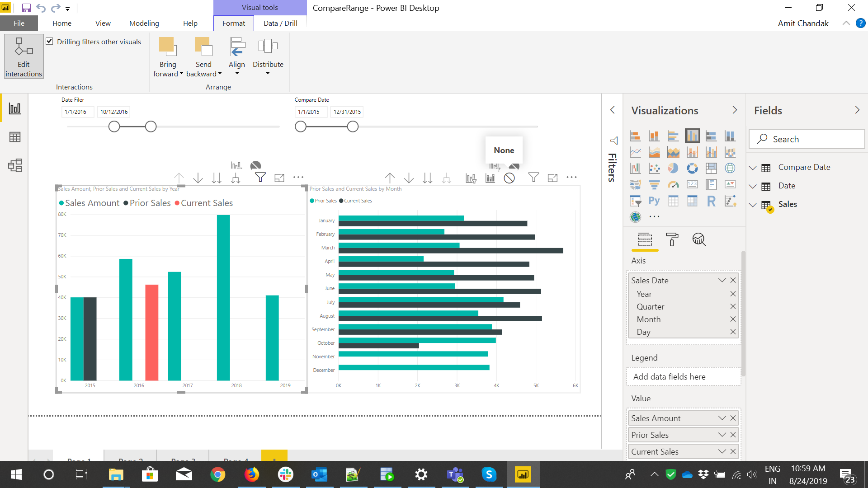
Task: Remove Current Sales from Value well
Action: click(x=733, y=451)
